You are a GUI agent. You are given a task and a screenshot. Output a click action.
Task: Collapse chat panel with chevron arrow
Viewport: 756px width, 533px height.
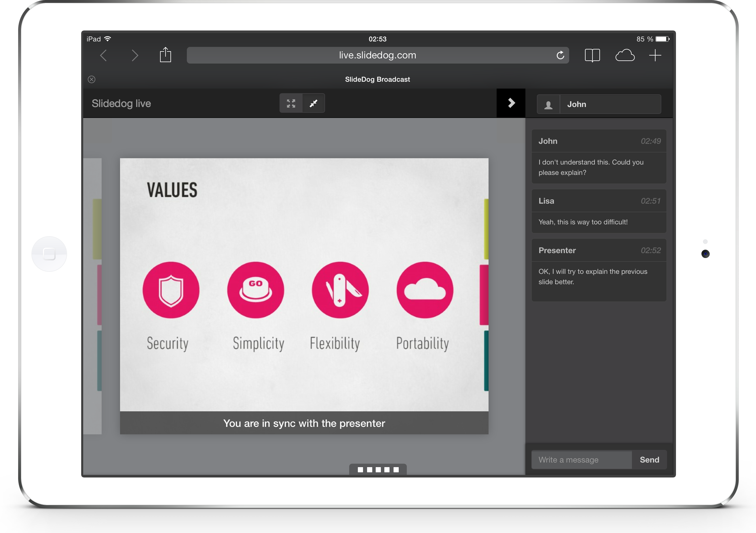[511, 103]
